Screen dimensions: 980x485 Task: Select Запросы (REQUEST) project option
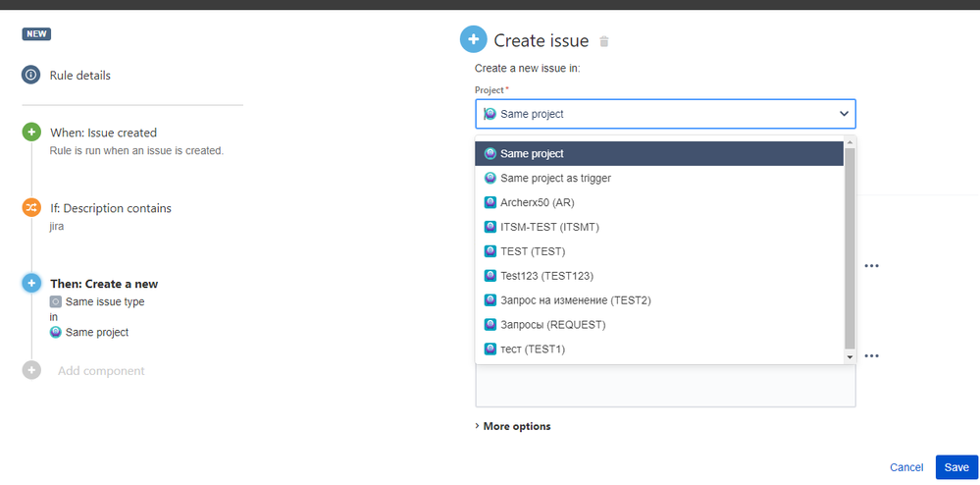(659, 325)
